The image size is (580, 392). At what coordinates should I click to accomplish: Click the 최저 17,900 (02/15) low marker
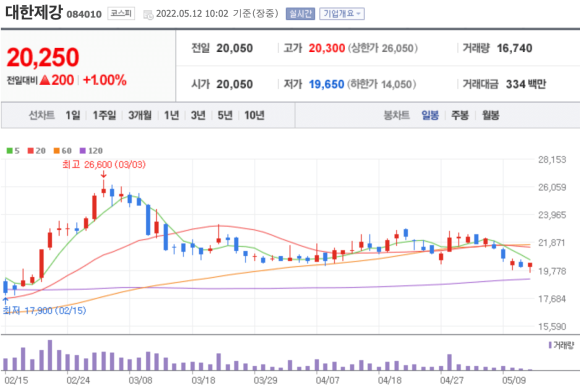pyautogui.click(x=44, y=310)
